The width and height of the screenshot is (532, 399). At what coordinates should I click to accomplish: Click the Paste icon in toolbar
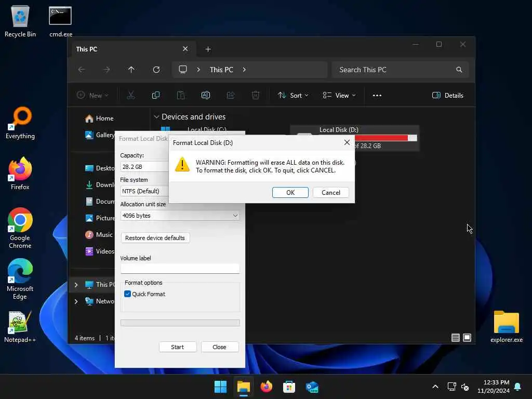coord(181,96)
